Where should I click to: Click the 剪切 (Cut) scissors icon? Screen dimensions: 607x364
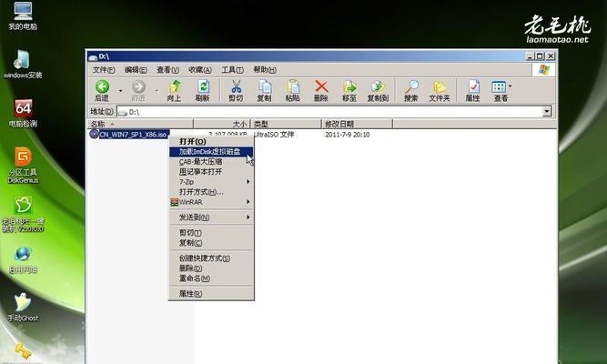click(x=236, y=86)
